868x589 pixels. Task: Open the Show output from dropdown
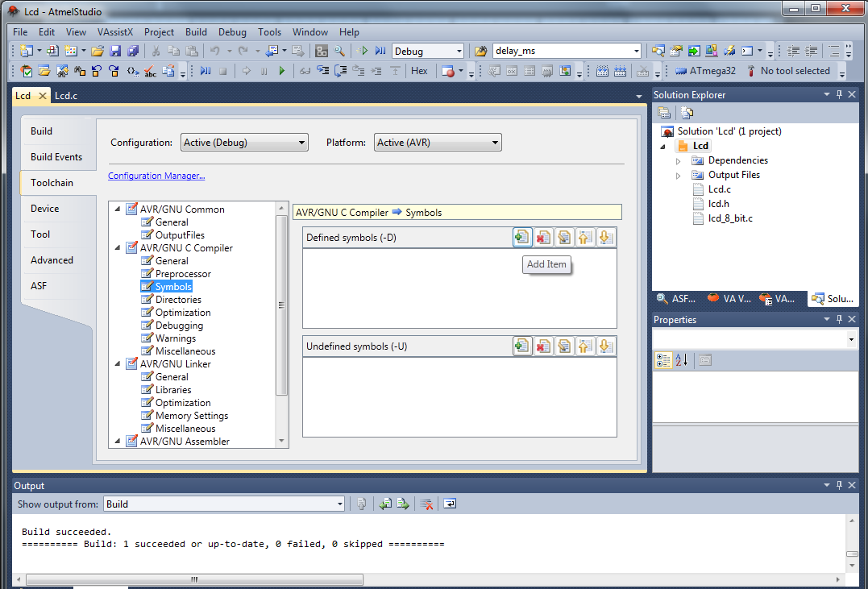tap(224, 504)
